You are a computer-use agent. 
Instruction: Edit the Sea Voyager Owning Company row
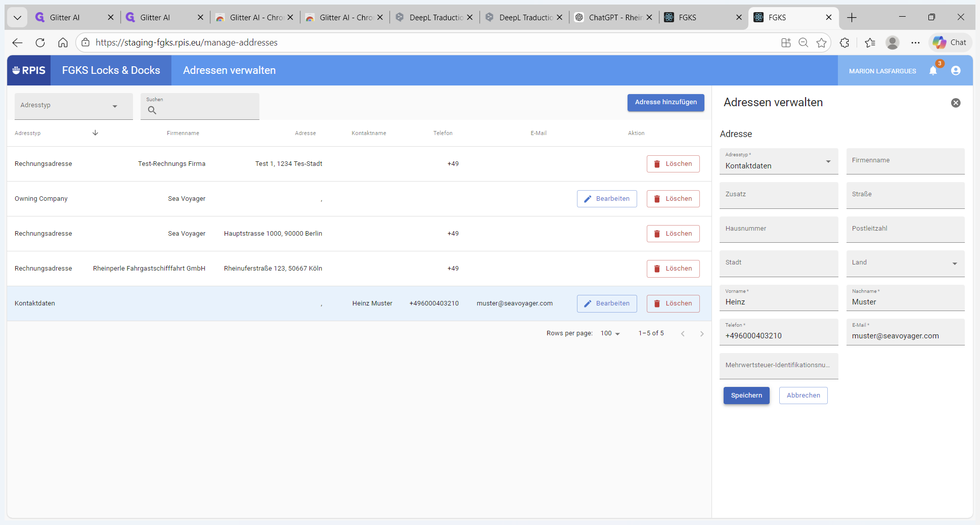point(606,199)
